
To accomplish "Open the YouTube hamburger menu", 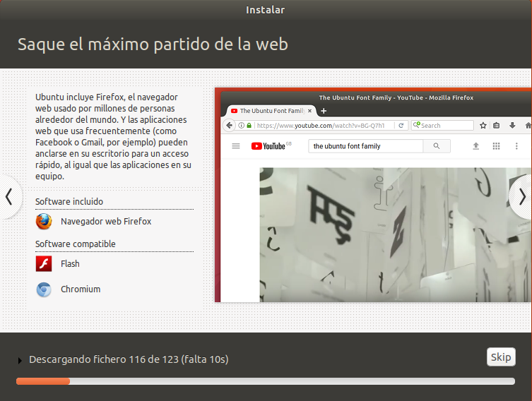I will click(236, 146).
